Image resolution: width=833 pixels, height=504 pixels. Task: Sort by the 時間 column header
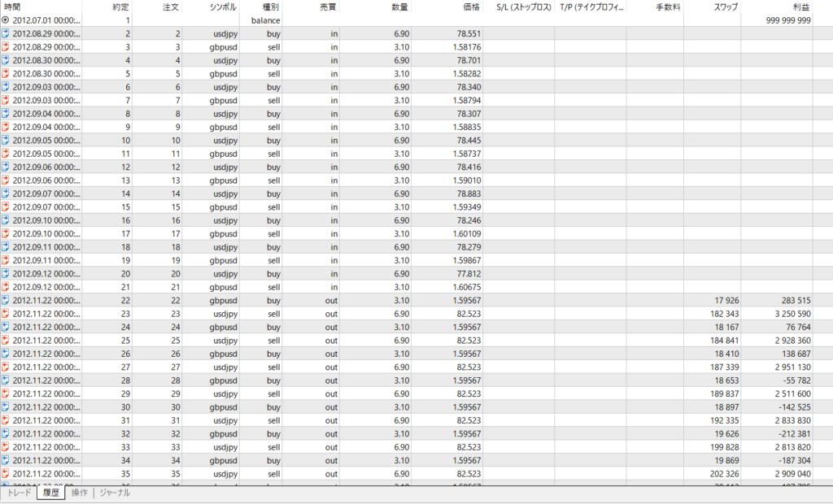point(12,7)
